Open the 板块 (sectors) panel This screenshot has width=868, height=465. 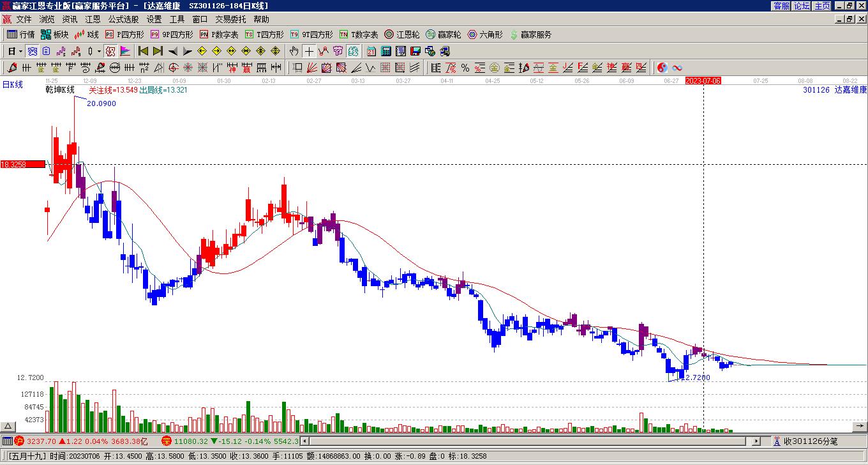[x=54, y=34]
